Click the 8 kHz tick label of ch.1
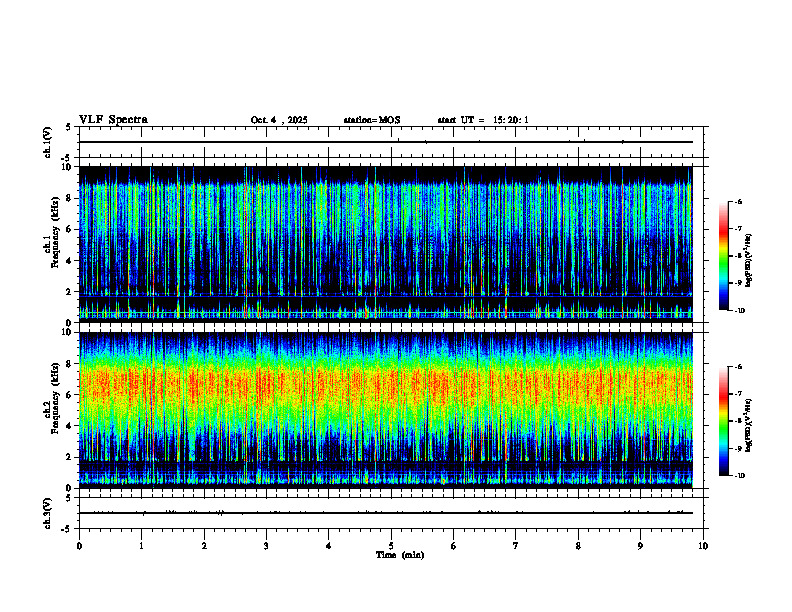Image resolution: width=792 pixels, height=612 pixels. click(x=69, y=198)
